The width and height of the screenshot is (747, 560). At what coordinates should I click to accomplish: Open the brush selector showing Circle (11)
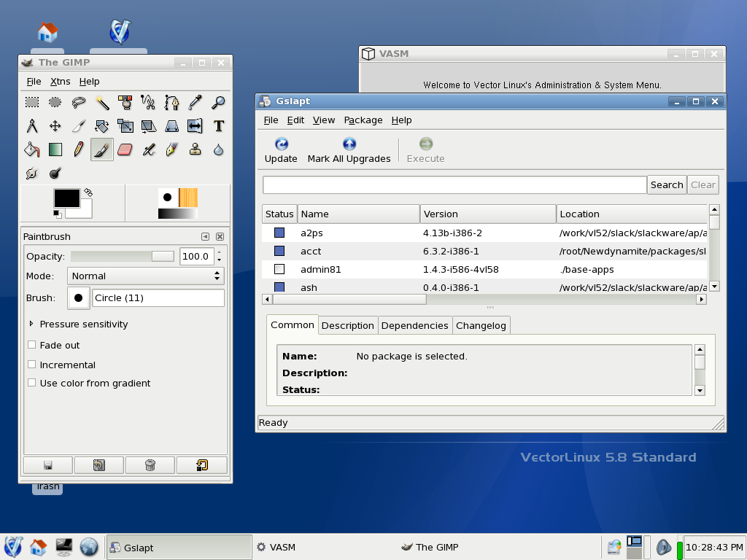coord(79,297)
